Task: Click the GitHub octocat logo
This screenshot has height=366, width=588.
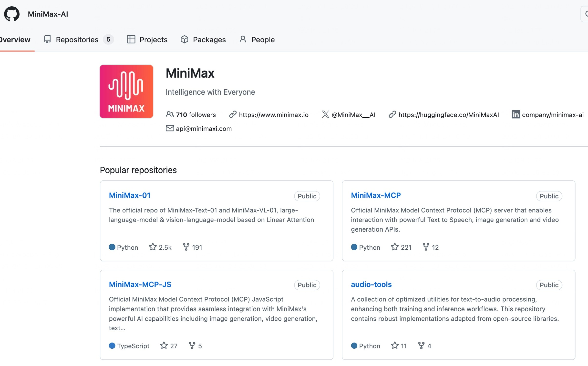Action: (12, 14)
